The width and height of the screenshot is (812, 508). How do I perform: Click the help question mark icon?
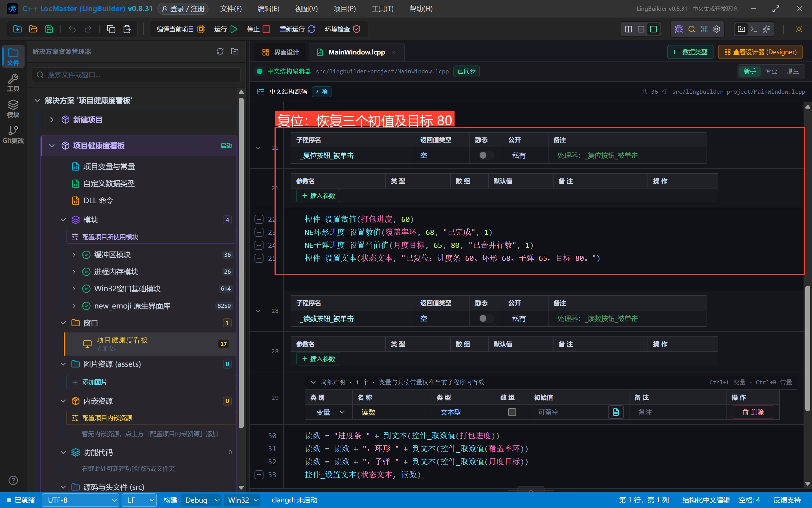pos(13,480)
